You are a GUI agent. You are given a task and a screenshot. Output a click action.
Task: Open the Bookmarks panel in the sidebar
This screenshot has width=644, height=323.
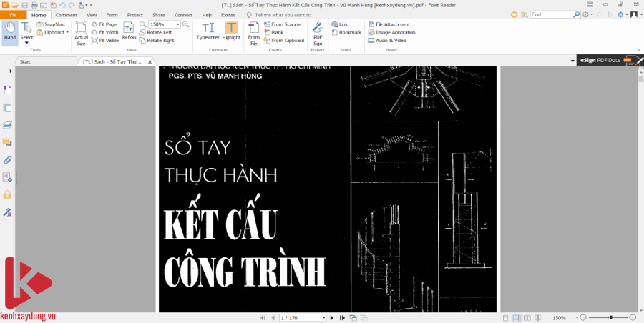[8, 89]
